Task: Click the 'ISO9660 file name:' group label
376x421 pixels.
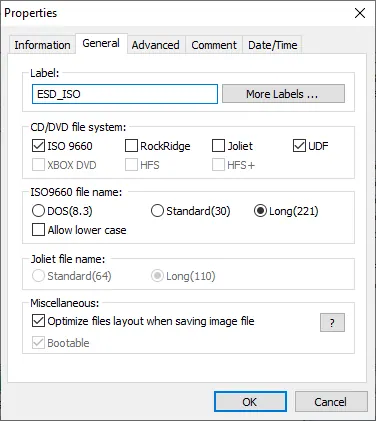Action: click(76, 192)
